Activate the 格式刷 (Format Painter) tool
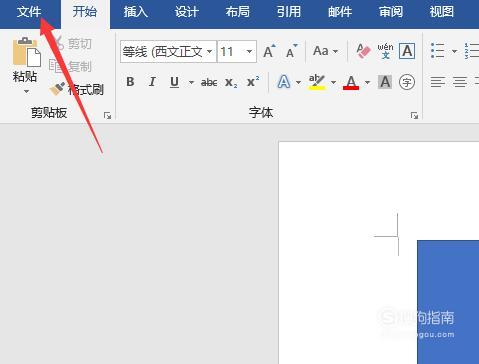The height and width of the screenshot is (364, 479). [x=77, y=89]
